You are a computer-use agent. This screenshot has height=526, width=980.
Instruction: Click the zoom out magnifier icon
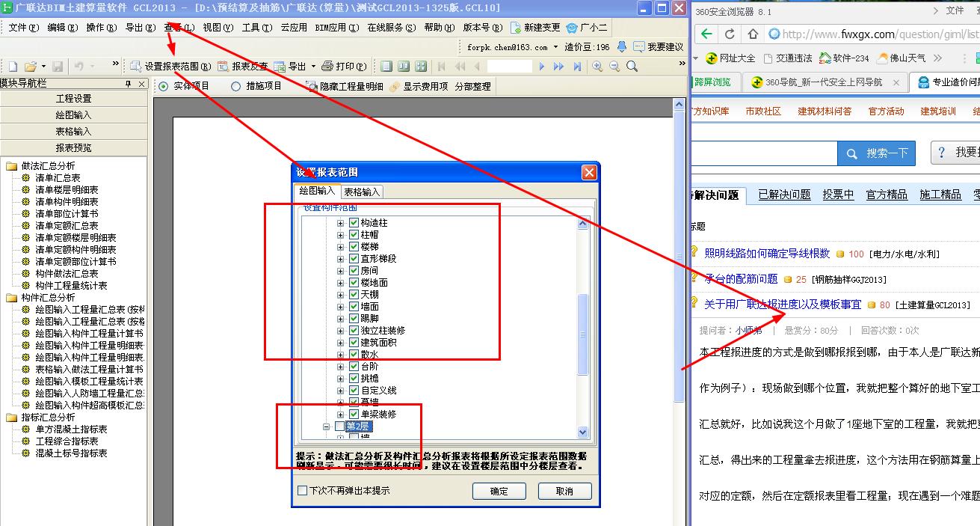[614, 67]
